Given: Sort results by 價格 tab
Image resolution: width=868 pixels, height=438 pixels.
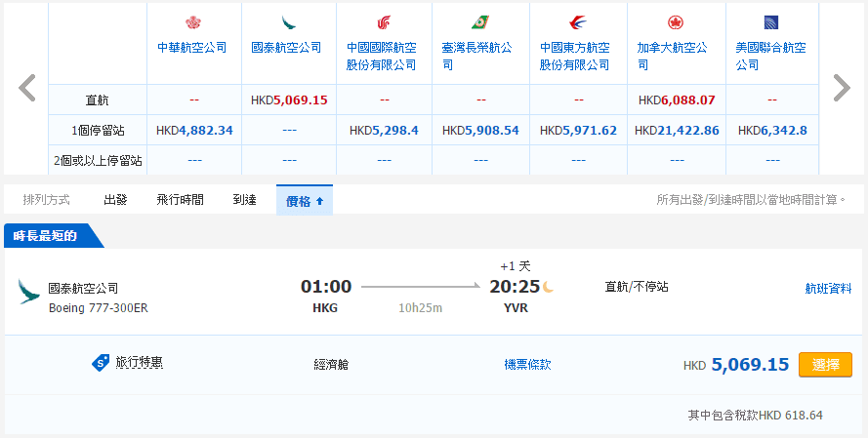Looking at the screenshot, I should coord(304,200).
